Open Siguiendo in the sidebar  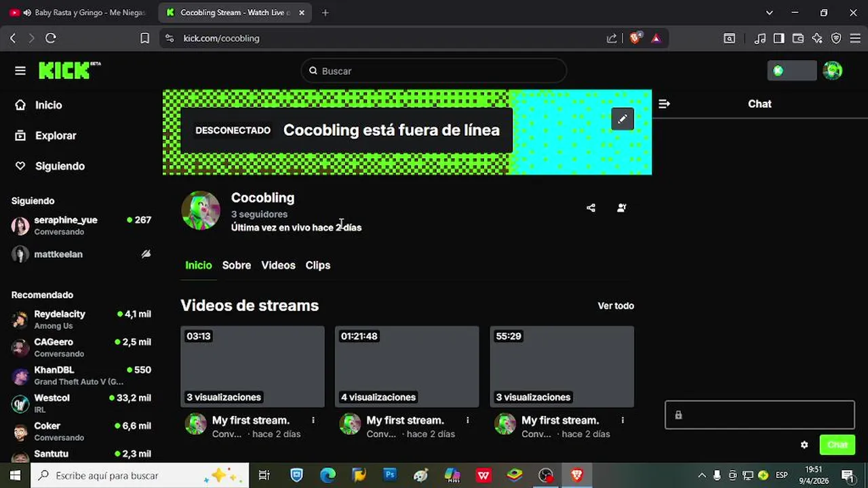[x=50, y=166]
